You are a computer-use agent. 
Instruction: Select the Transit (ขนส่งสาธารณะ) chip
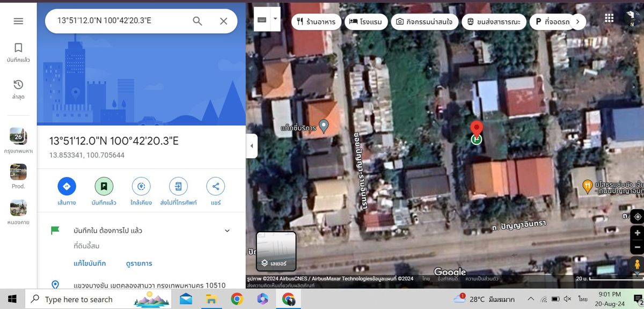[494, 21]
